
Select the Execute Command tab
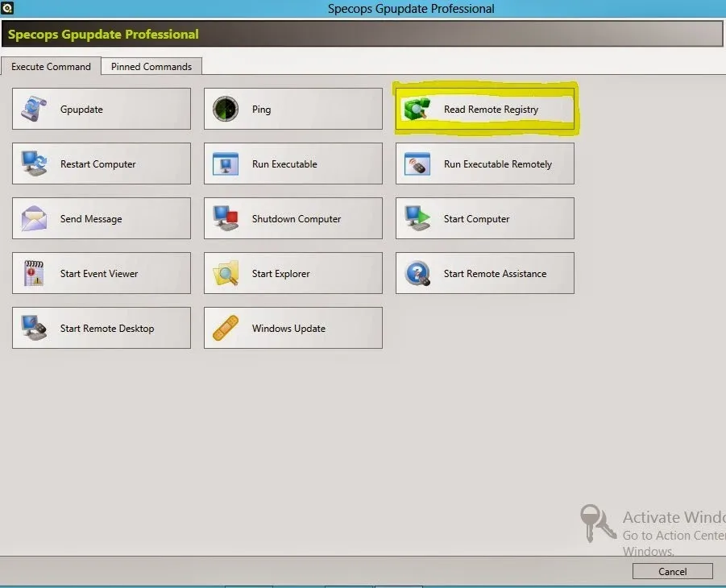51,66
